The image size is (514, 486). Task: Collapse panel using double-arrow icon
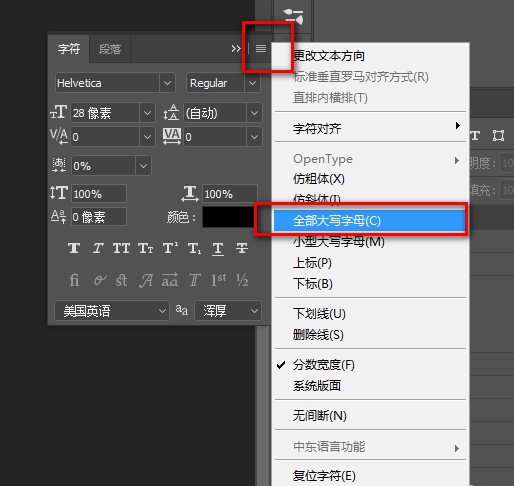pyautogui.click(x=236, y=49)
